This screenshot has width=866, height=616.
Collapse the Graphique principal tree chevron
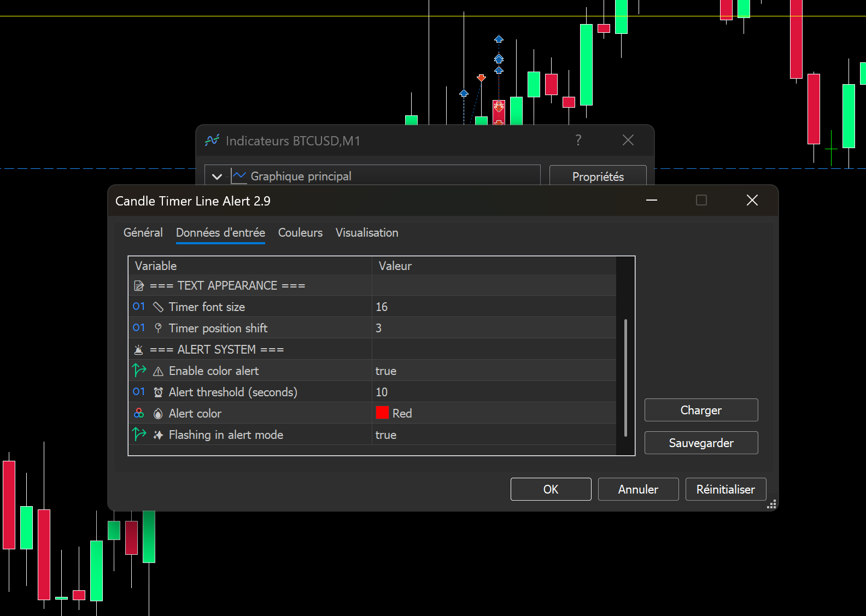217,177
